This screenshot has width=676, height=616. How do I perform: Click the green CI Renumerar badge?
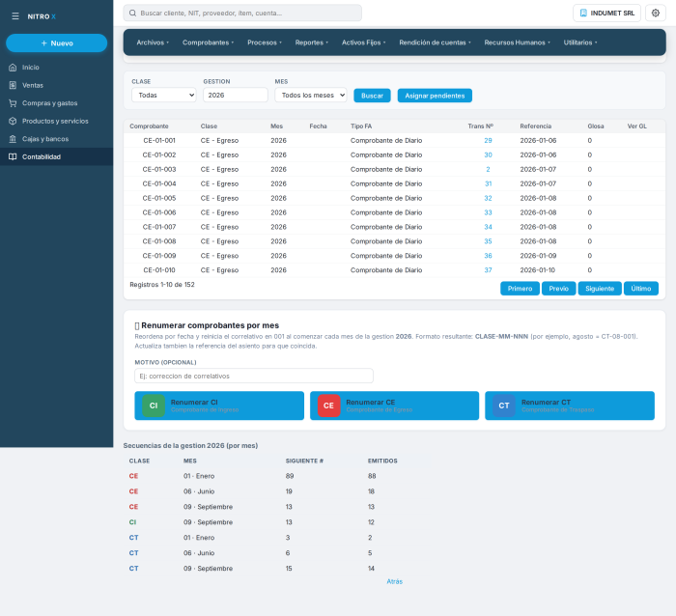154,406
